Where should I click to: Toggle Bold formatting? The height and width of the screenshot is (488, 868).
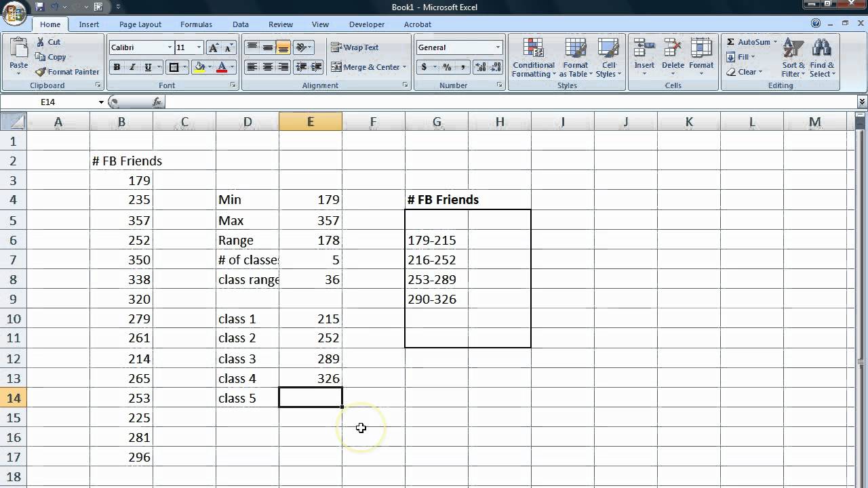click(x=117, y=67)
